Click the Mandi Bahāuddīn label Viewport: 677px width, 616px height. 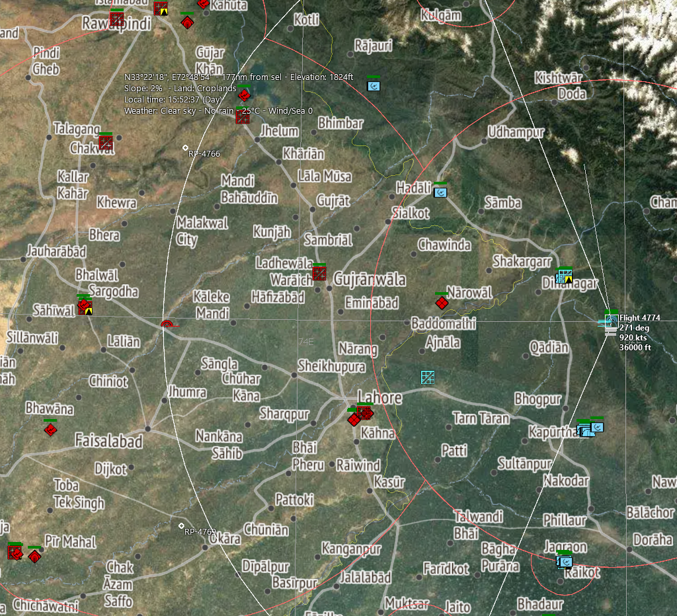point(249,189)
